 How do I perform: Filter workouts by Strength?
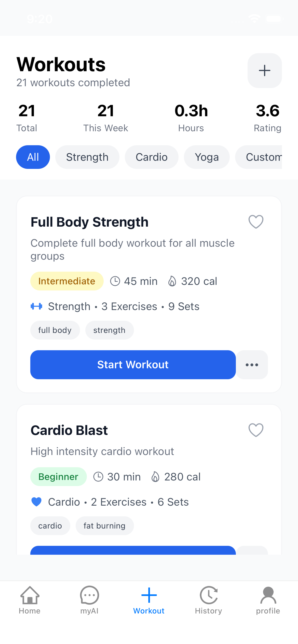pyautogui.click(x=87, y=157)
